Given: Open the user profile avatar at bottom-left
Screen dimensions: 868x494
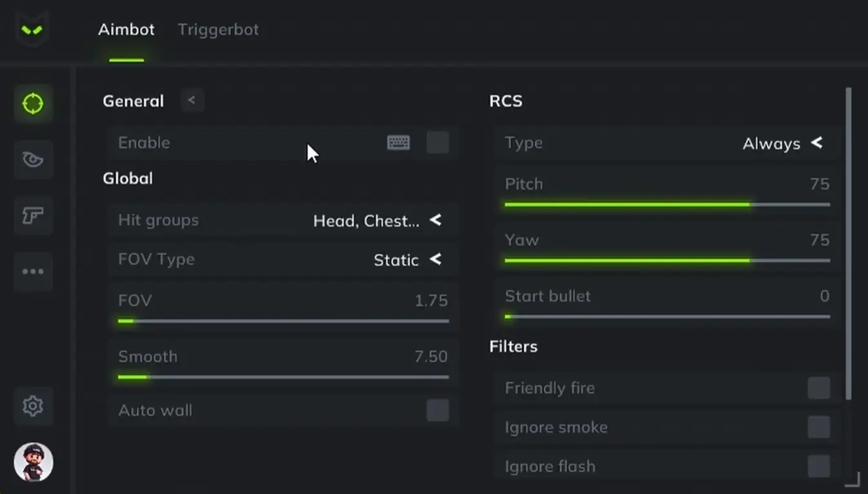Looking at the screenshot, I should pos(34,462).
